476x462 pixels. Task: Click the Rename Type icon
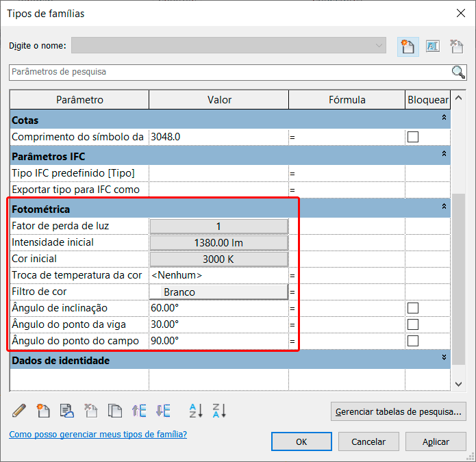click(433, 47)
